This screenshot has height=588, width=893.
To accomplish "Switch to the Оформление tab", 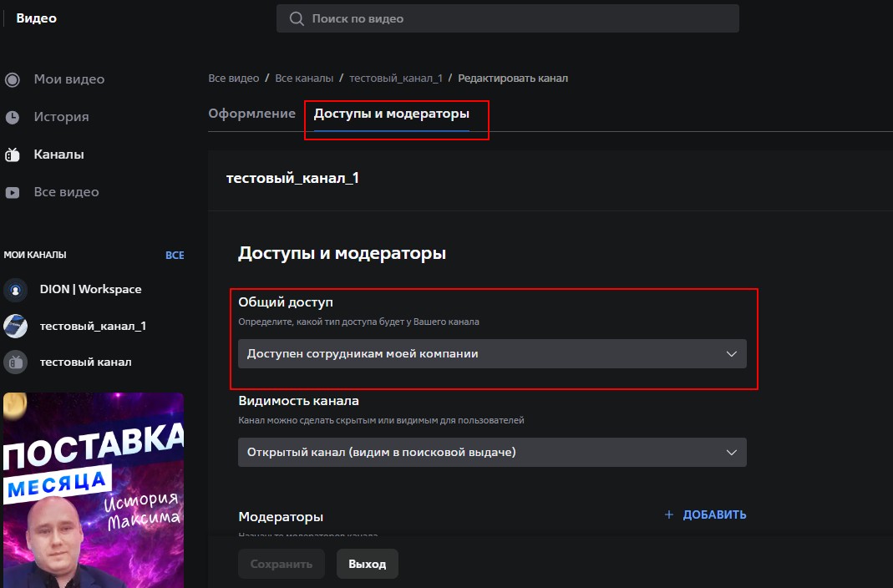I will [251, 114].
